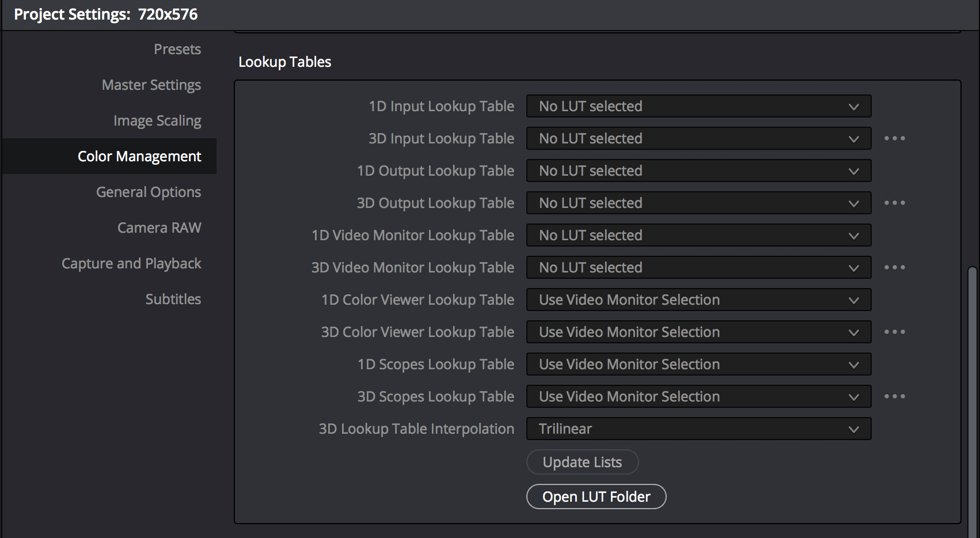Open options menu beside 3D Video Monitor Lookup Table
The height and width of the screenshot is (538, 980).
point(894,267)
